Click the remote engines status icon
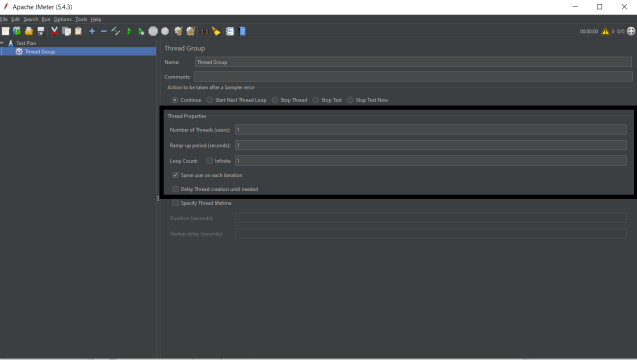 (631, 31)
